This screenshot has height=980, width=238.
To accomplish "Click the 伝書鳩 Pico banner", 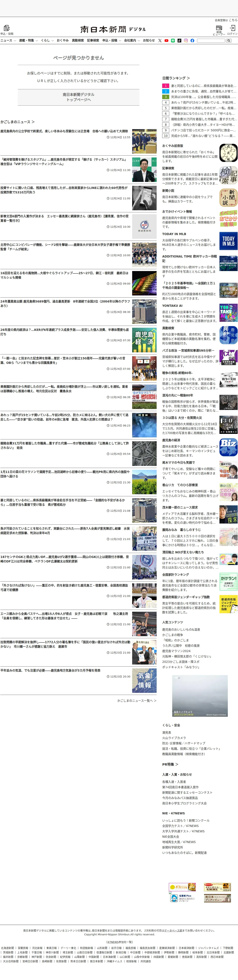I will click(182, 898).
